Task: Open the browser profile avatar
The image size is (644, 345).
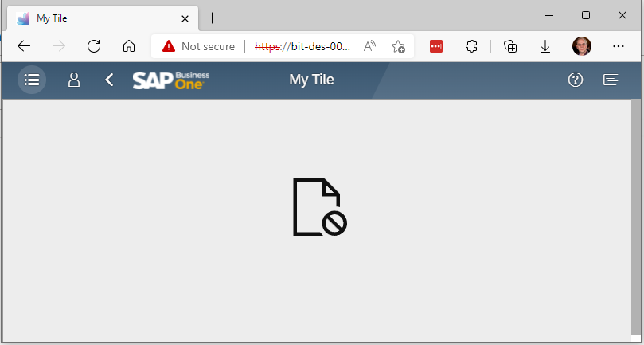Action: pos(582,46)
